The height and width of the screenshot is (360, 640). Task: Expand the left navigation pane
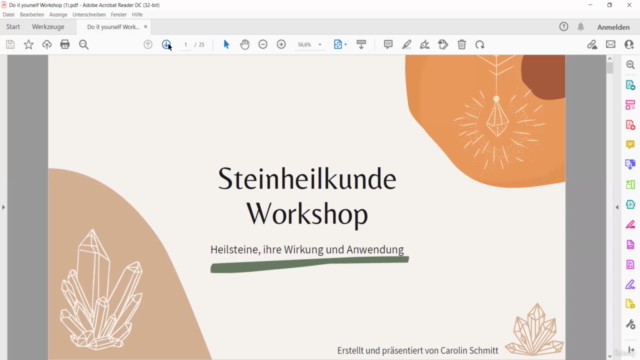pos(3,207)
